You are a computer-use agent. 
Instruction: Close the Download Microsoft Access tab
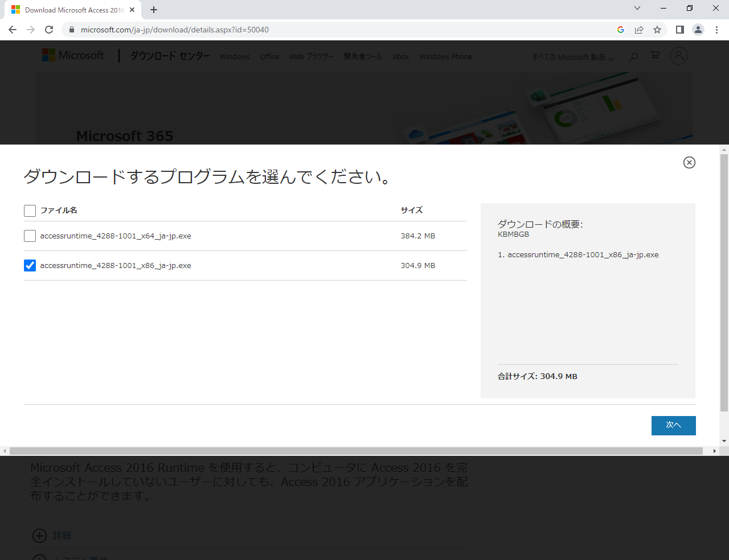point(132,10)
